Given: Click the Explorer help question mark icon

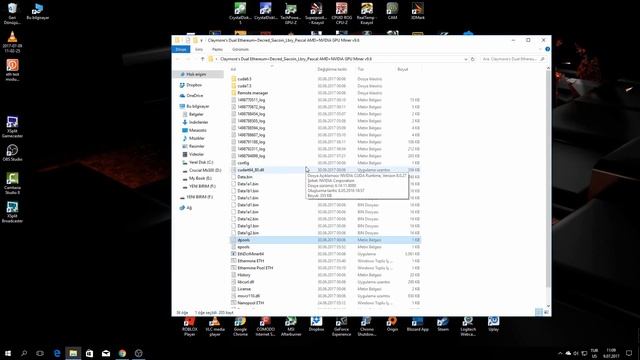Looking at the screenshot, I should pos(547,49).
